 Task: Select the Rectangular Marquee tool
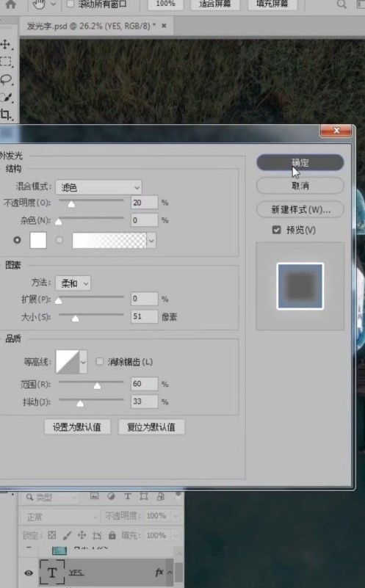(x=6, y=62)
